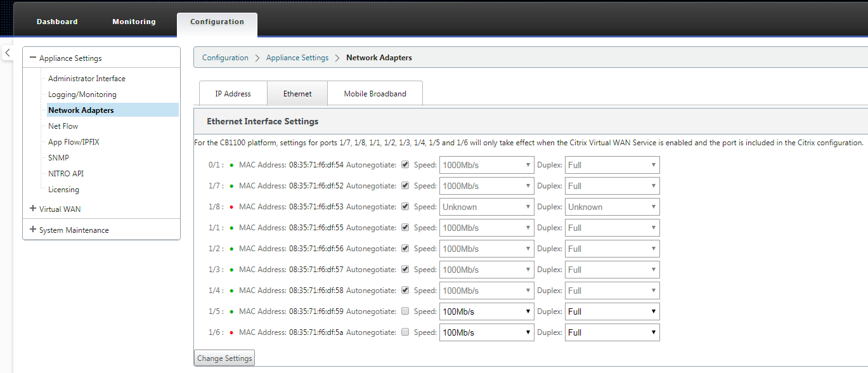
Task: Collapse the Appliance Settings tree section
Action: tap(33, 58)
